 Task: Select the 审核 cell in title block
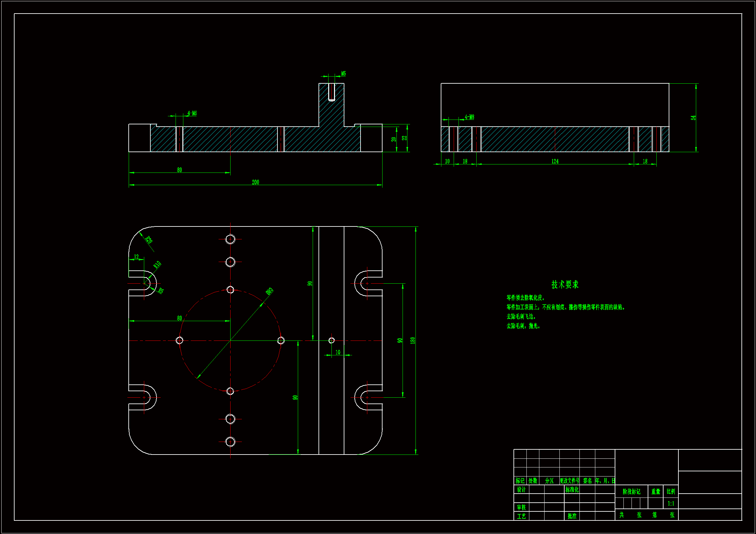(x=521, y=508)
